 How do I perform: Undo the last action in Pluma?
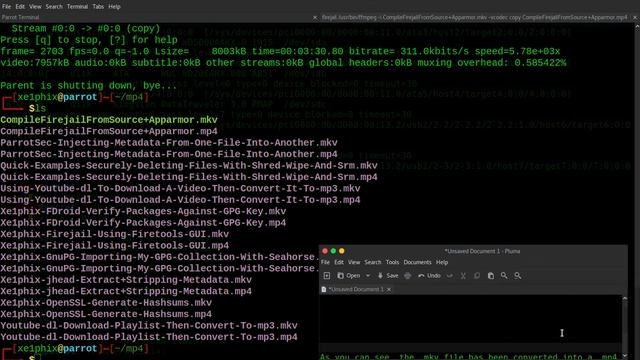click(x=429, y=276)
